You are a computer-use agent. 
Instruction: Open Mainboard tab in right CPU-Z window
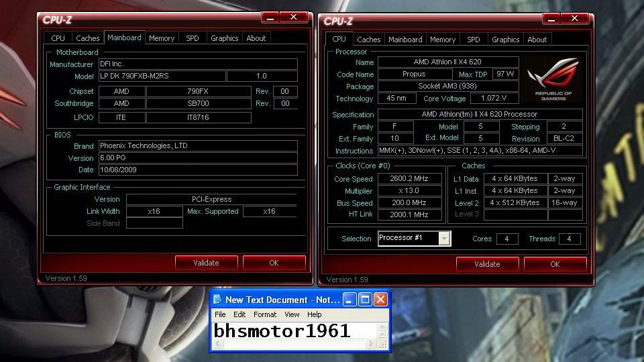[405, 40]
